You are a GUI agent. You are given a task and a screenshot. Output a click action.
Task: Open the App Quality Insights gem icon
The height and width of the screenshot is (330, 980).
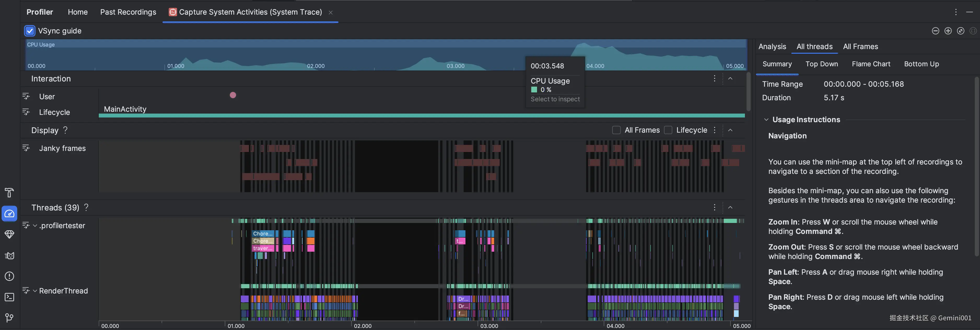point(9,234)
